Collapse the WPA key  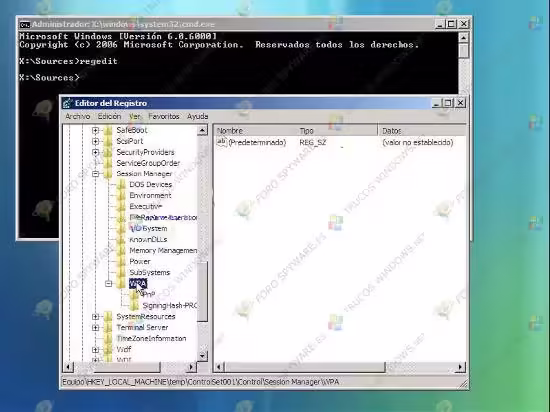click(109, 283)
